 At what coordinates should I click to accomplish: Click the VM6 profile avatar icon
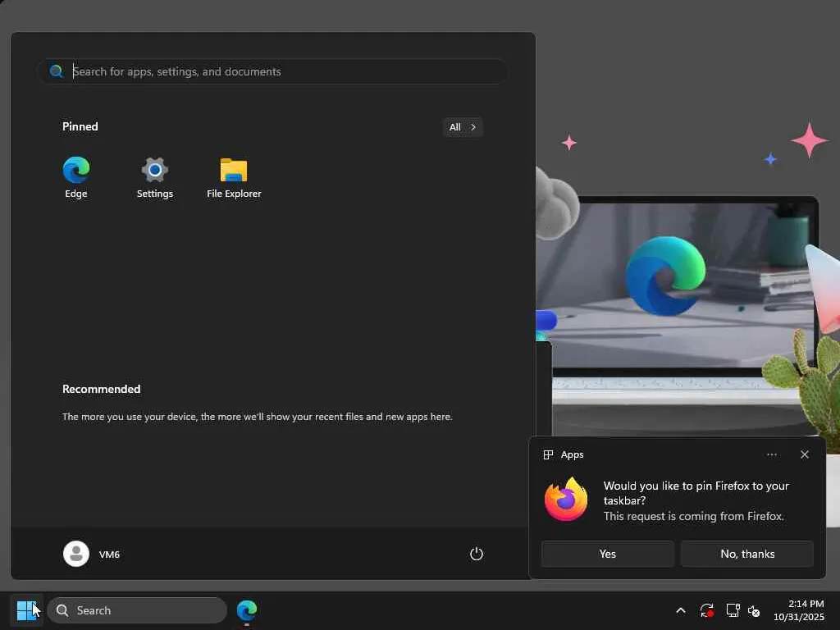pyautogui.click(x=76, y=554)
